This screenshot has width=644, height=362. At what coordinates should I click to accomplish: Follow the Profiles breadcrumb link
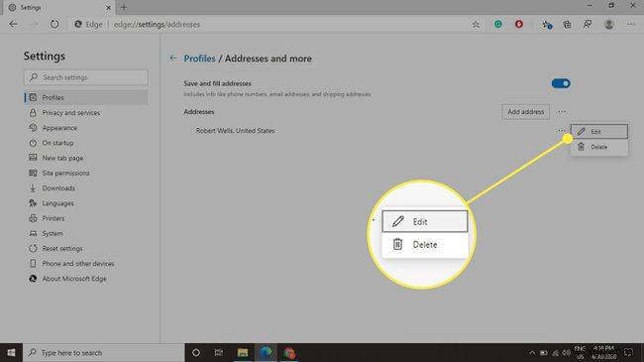pyautogui.click(x=199, y=59)
